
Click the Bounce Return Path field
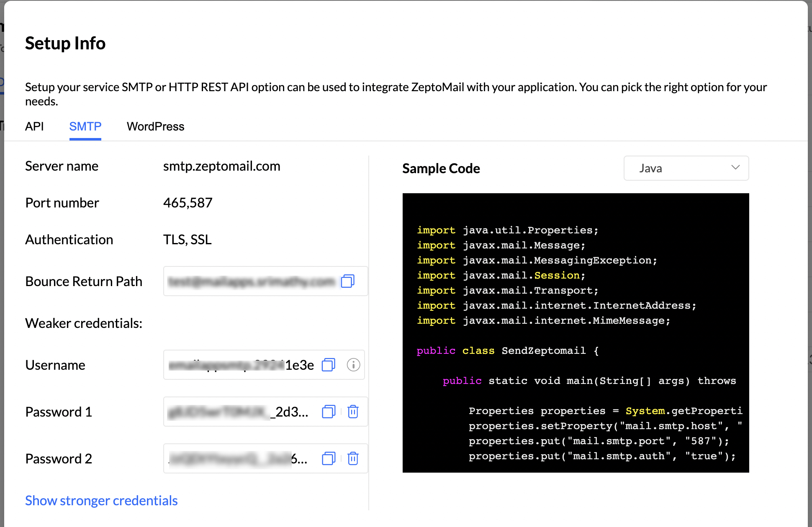[251, 281]
